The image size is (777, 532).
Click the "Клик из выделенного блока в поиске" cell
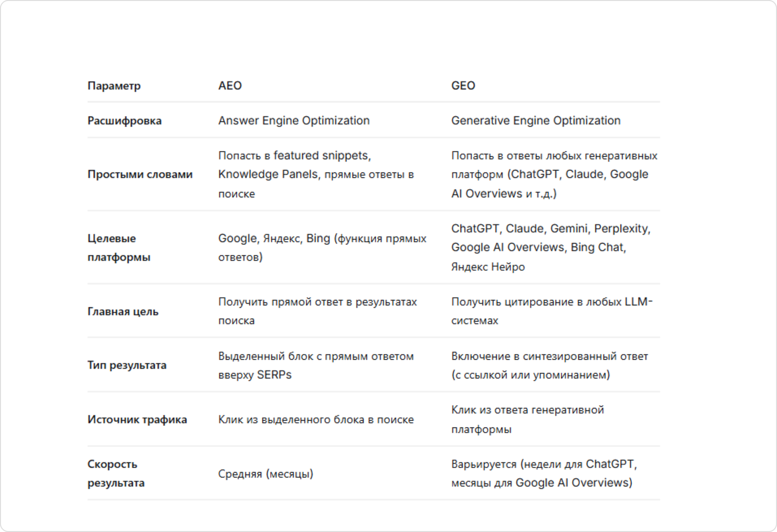[315, 419]
